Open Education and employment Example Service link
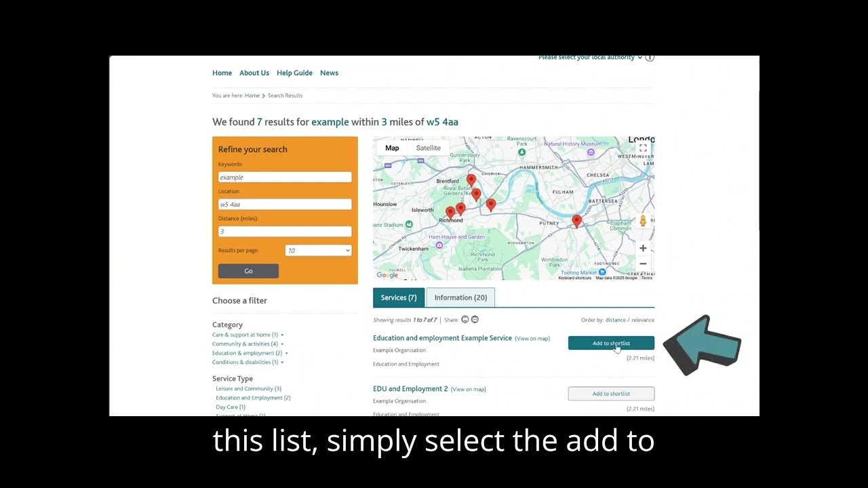Image resolution: width=868 pixels, height=488 pixels. pos(442,338)
